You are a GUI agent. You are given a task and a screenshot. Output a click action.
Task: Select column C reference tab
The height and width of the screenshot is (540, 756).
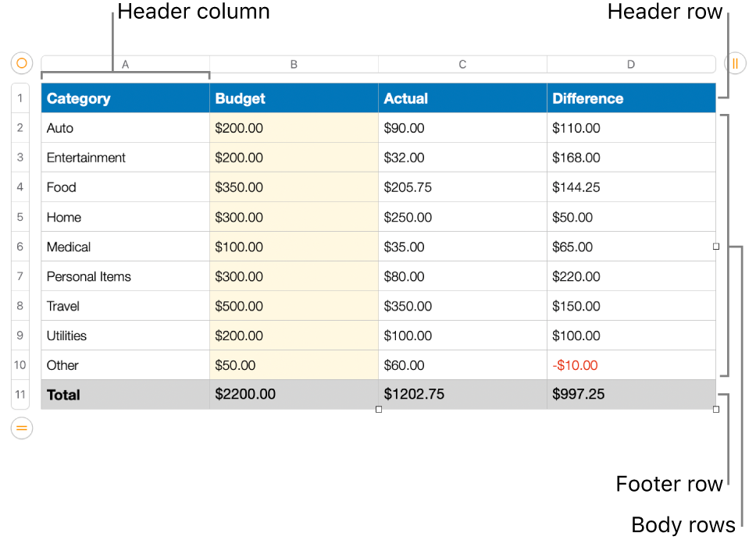(462, 64)
